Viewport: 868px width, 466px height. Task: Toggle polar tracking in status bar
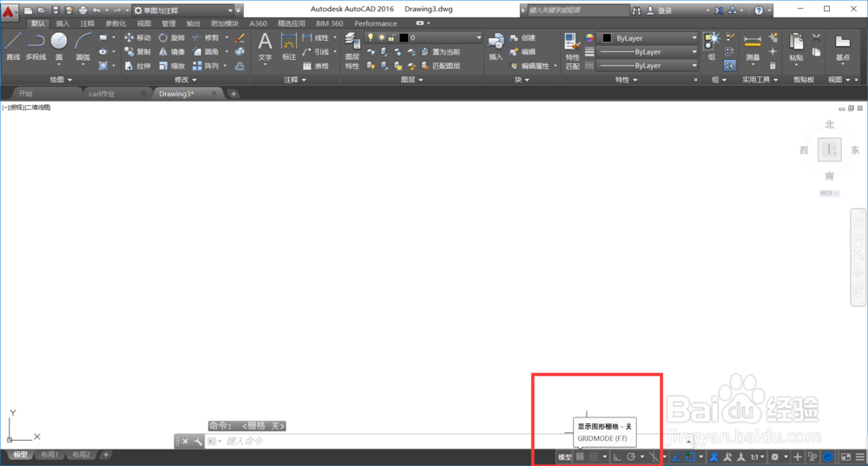(x=630, y=456)
